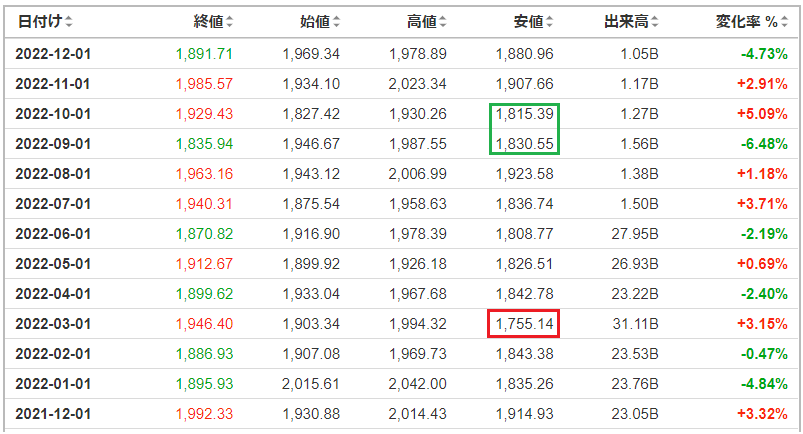Select date cell 2022-02-01
The image size is (803, 434).
coord(53,354)
